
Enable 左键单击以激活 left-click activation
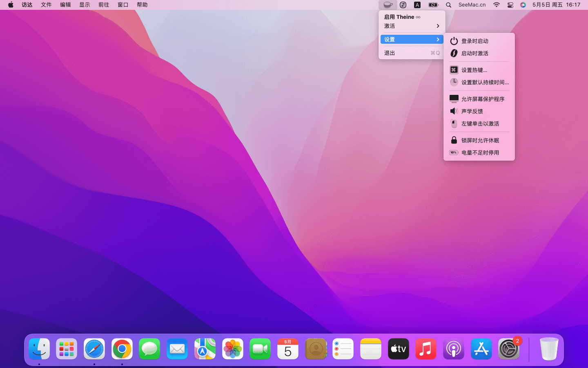(x=480, y=124)
